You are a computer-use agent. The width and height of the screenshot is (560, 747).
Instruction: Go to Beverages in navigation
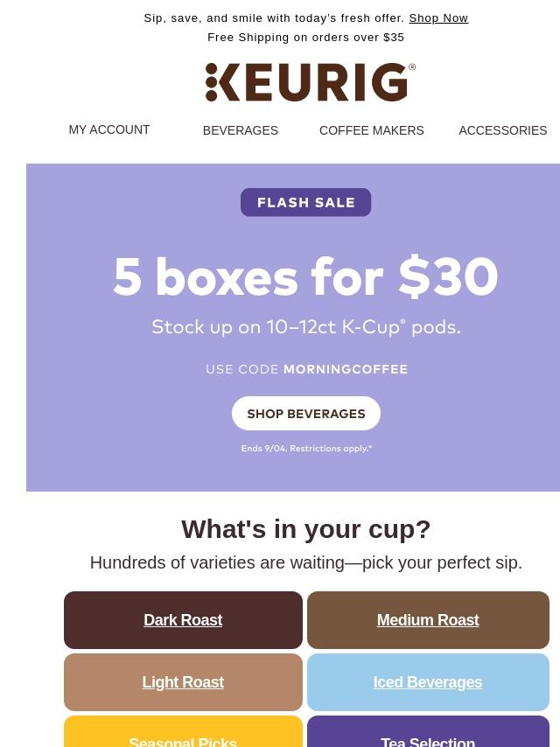pos(241,130)
